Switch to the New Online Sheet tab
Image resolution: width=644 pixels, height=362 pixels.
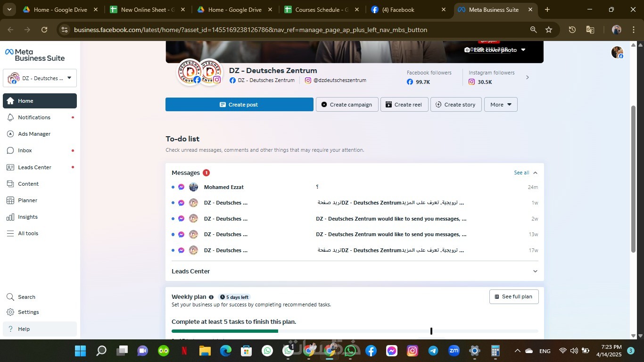147,9
